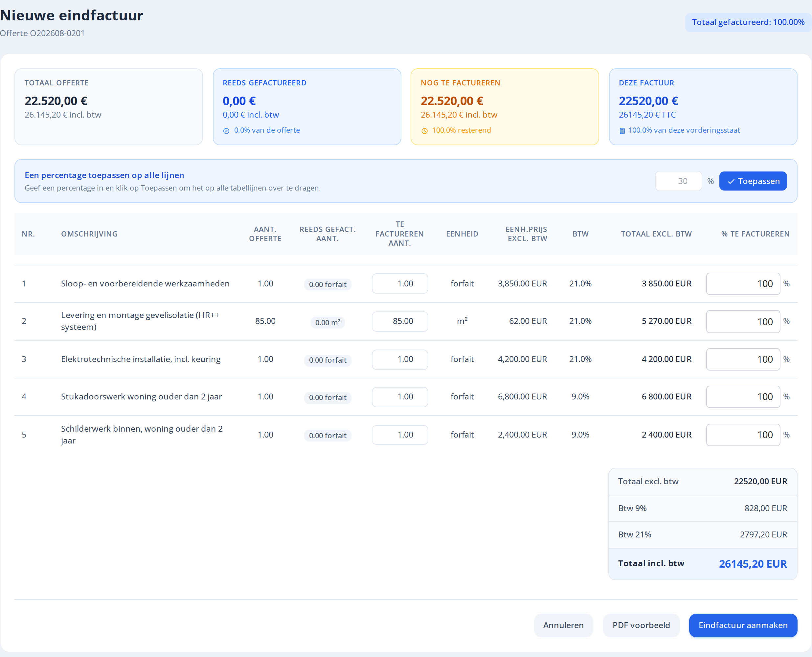Open the PDF voorbeeld preview
812x657 pixels.
tap(641, 625)
